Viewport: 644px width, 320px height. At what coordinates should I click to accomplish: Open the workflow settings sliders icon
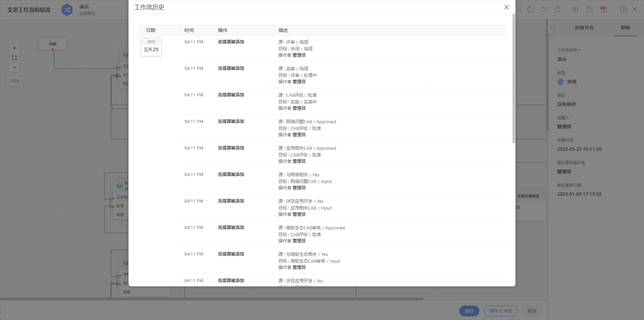[x=575, y=9]
